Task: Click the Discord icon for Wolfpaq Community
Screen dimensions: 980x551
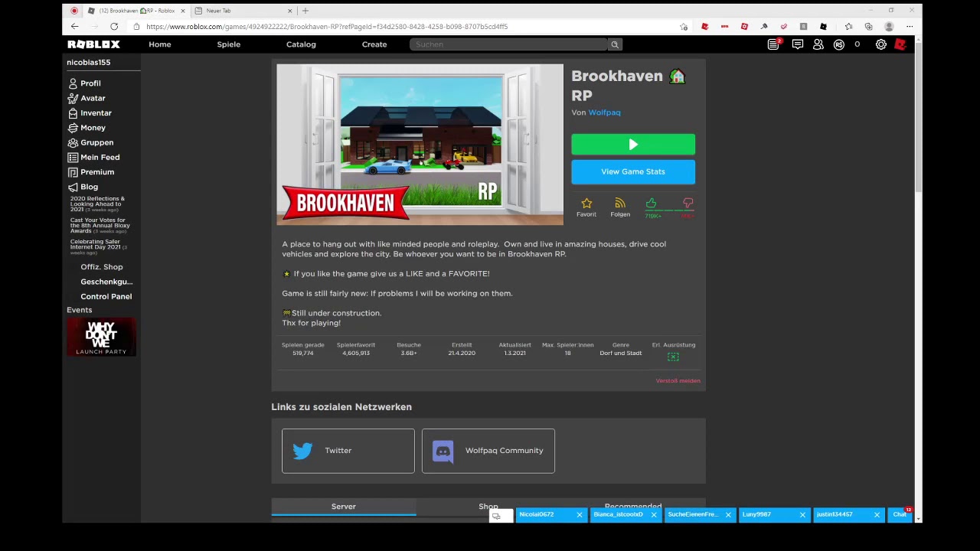Action: (x=443, y=451)
